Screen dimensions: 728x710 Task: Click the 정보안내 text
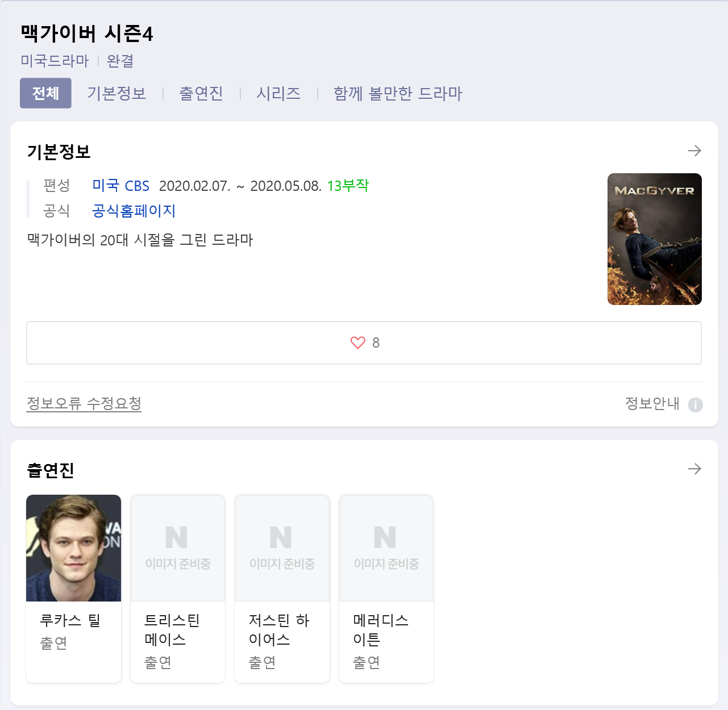click(652, 403)
